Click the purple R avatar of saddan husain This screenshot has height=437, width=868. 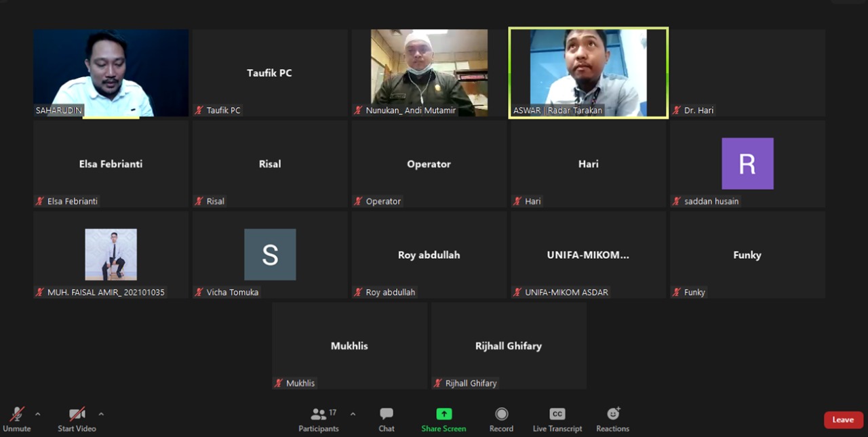pyautogui.click(x=747, y=163)
